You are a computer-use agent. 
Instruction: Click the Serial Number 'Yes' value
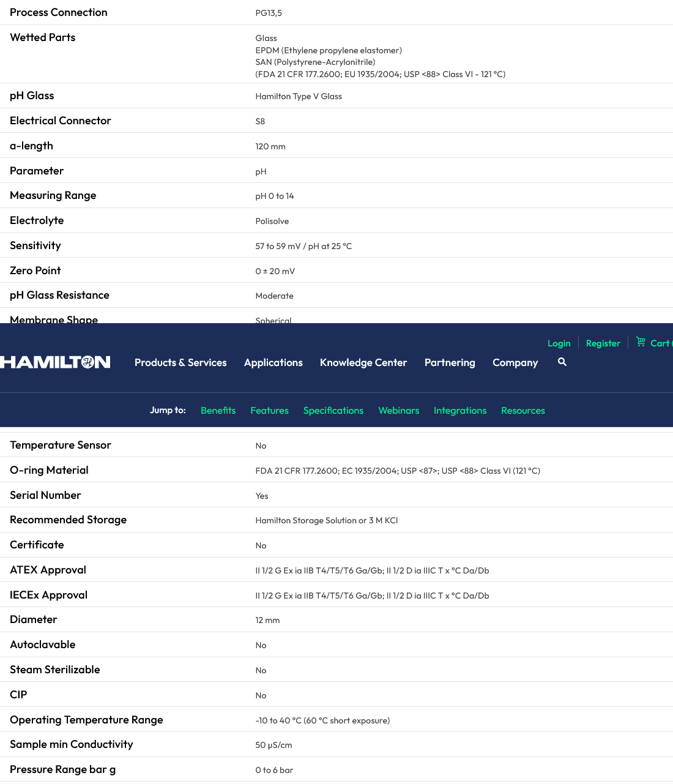tap(262, 496)
